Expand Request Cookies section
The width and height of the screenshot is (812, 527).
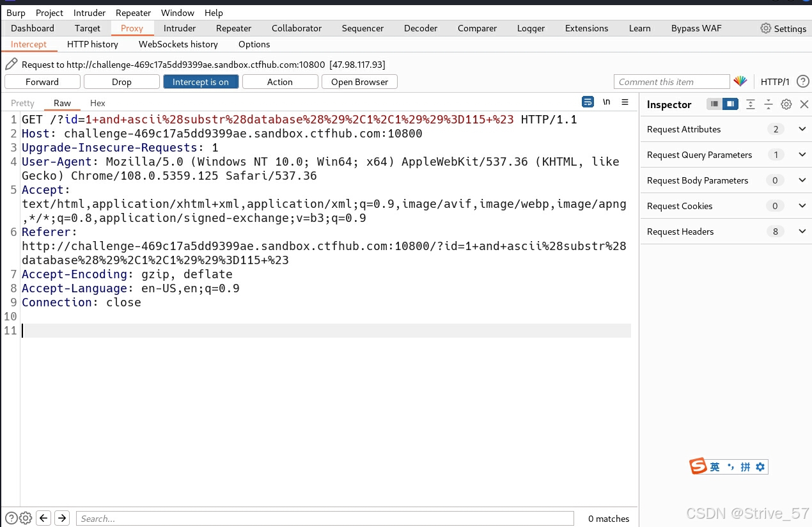coord(802,206)
